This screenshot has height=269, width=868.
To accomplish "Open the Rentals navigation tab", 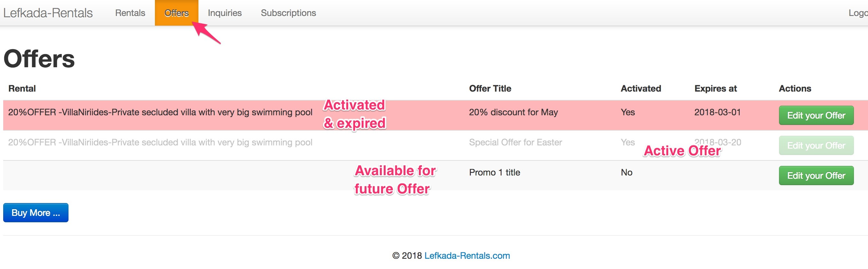I will click(x=130, y=13).
